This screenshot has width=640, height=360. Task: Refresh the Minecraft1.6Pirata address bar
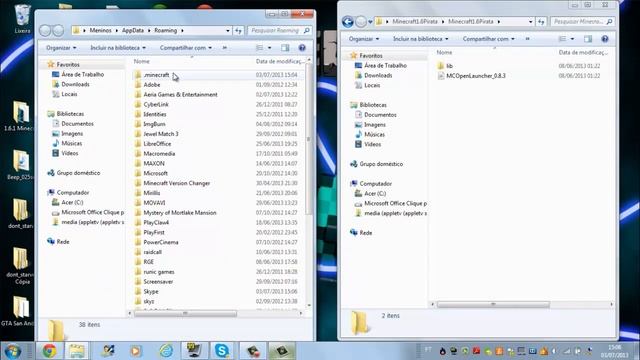pyautogui.click(x=541, y=22)
